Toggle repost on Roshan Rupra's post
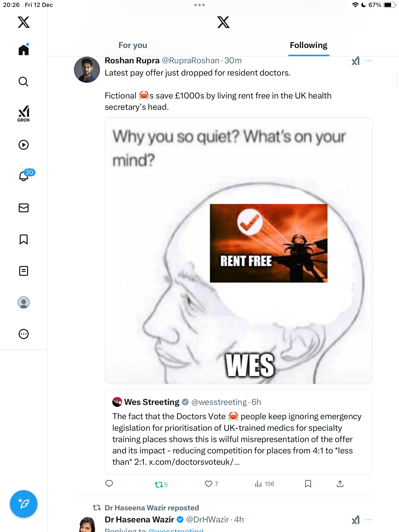Viewport: 399px width, 532px height. point(161,484)
